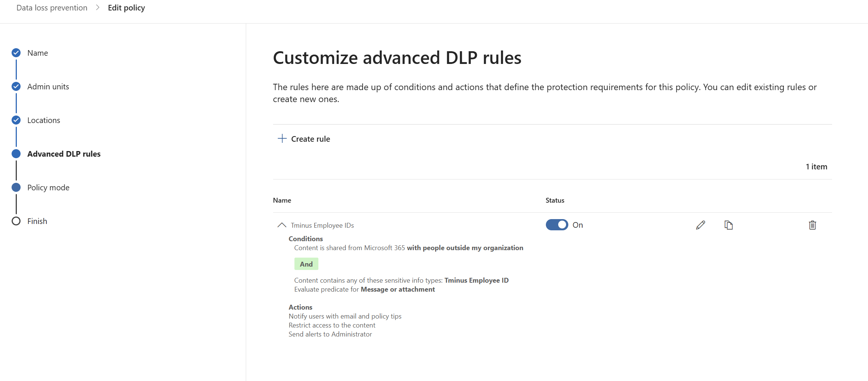Click the Admin units checkmark icon
868x381 pixels.
pos(16,86)
